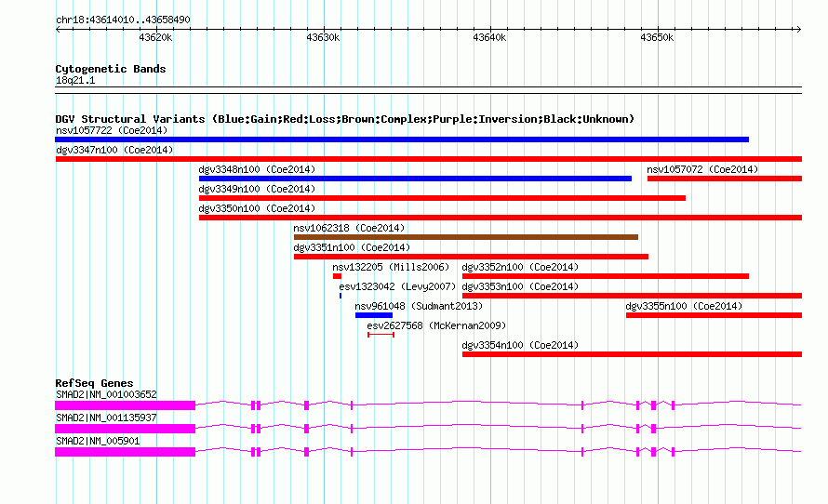Open the dgv3355n100 (Coe2014) label
This screenshot has height=504, width=828.
point(684,306)
